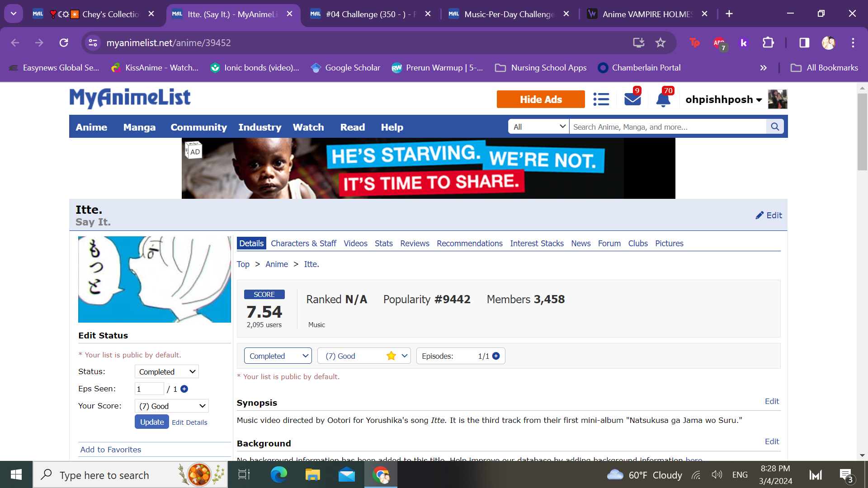Image resolution: width=868 pixels, height=488 pixels.
Task: Open the messages envelope icon
Action: pyautogui.click(x=632, y=99)
